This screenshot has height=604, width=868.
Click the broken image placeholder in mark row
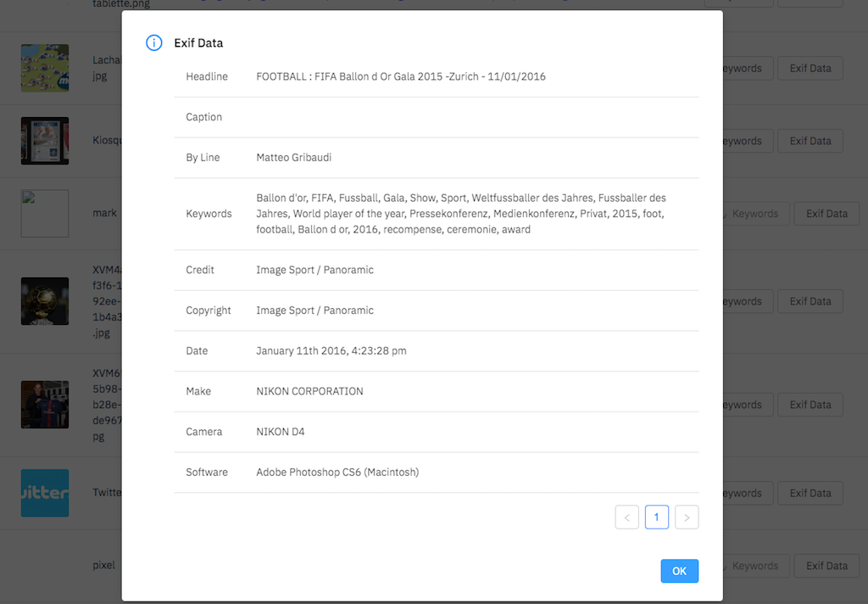coord(45,214)
